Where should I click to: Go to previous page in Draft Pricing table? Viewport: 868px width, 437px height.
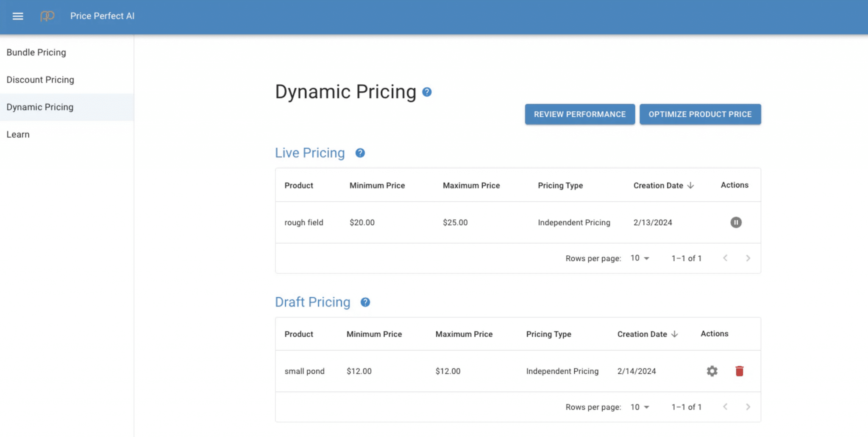click(725, 407)
